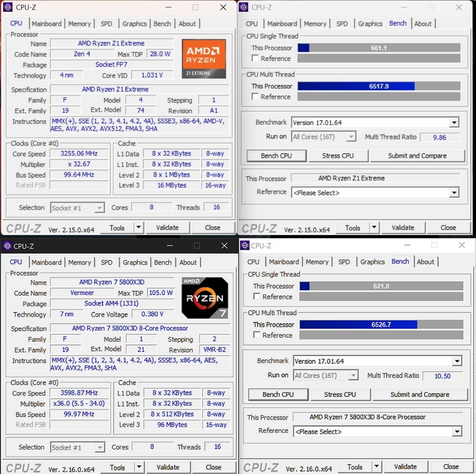Click CPU-Z app icon in 5800X3D CPU window title bar
The width and height of the screenshot is (476, 474).
7,246
